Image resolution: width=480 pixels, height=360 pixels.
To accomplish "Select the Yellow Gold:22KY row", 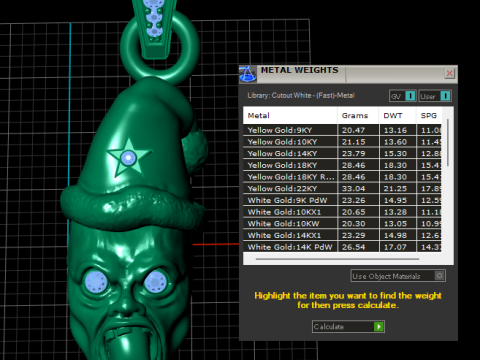I will pos(342,188).
